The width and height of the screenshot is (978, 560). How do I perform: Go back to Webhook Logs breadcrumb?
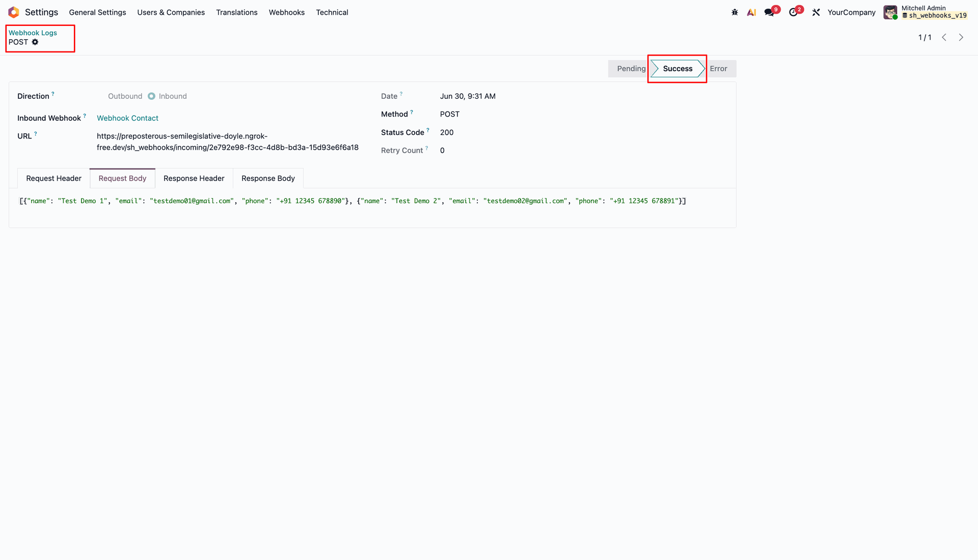[x=33, y=33]
